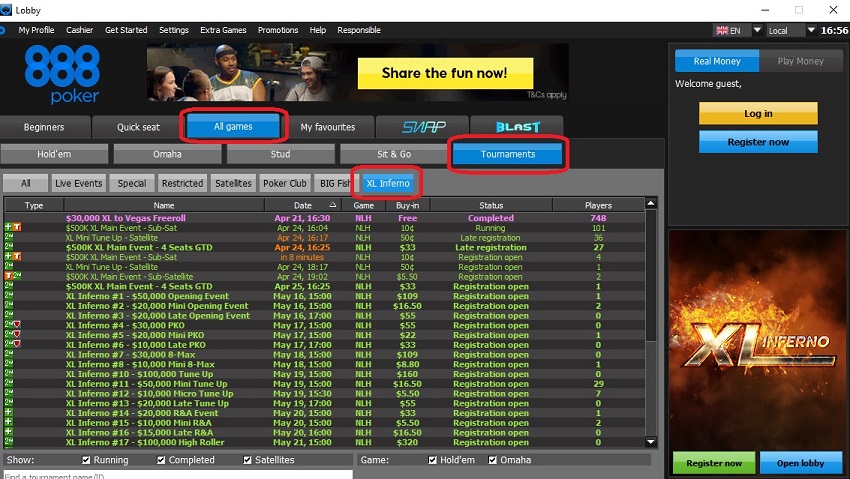Click orange T icon in Sub-Satellite row
Image resolution: width=850 pixels, height=479 pixels.
tap(8, 276)
